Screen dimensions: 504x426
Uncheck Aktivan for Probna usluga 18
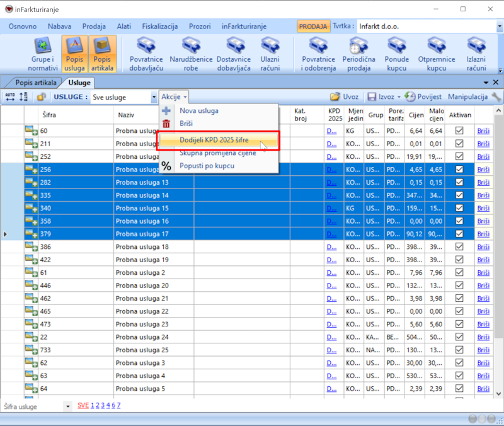pyautogui.click(x=459, y=247)
